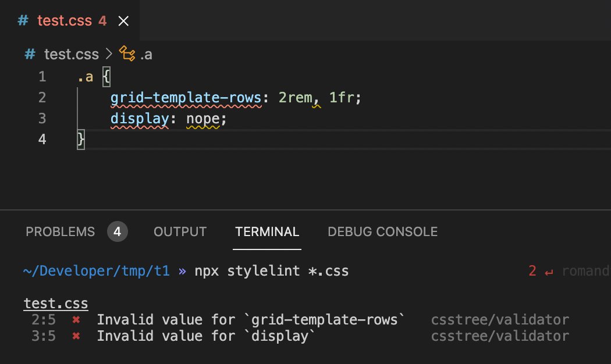The height and width of the screenshot is (364, 611).
Task: Click the 2:5 location in terminal output
Action: pyautogui.click(x=44, y=320)
